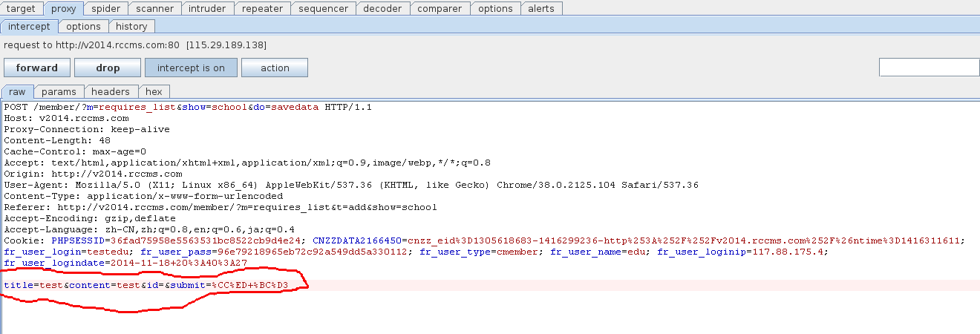This screenshot has height=334, width=980.
Task: Click the search input field
Action: coord(930,67)
